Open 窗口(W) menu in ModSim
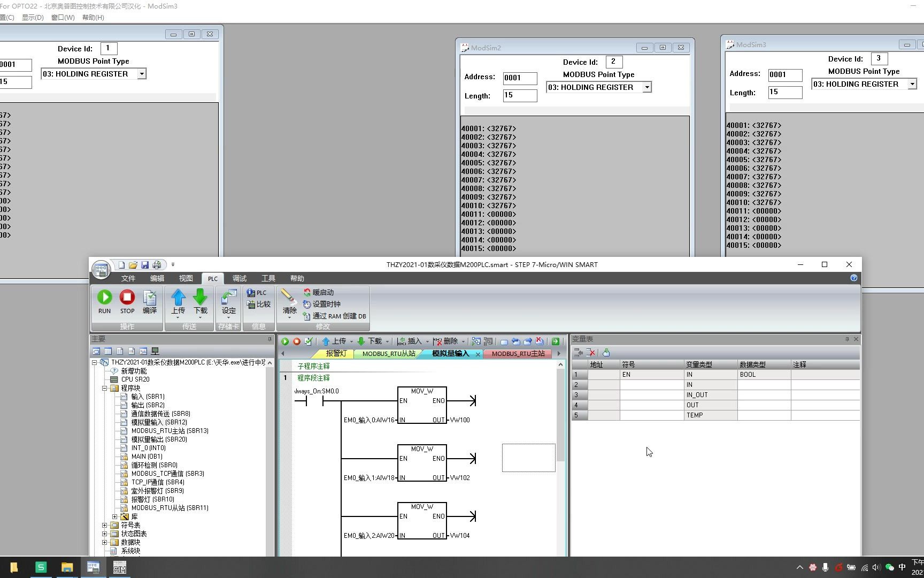Image resolution: width=924 pixels, height=578 pixels. coord(63,18)
